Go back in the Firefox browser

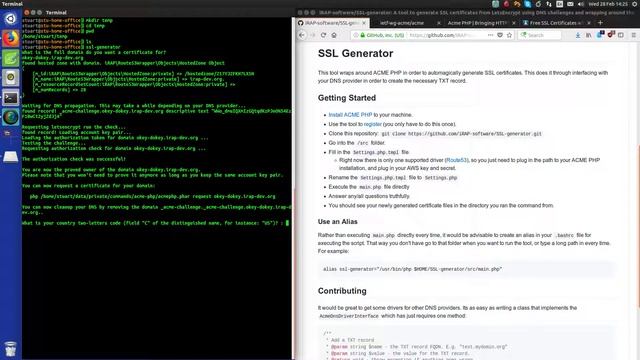[302, 35]
